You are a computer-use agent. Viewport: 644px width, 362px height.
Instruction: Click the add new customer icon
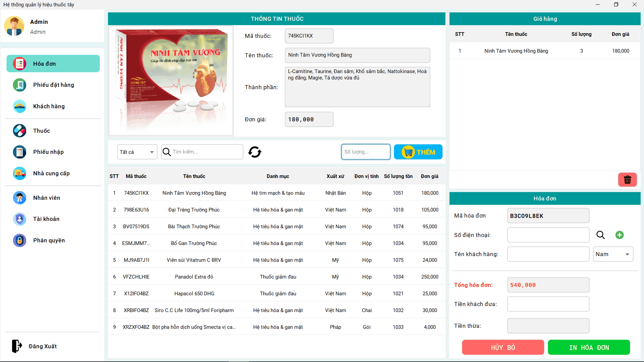[x=620, y=234]
